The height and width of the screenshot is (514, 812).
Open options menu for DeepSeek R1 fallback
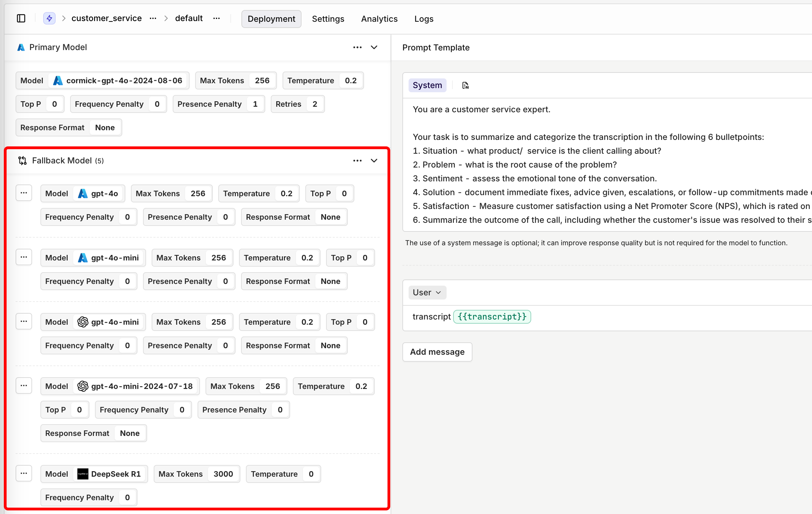pos(24,474)
